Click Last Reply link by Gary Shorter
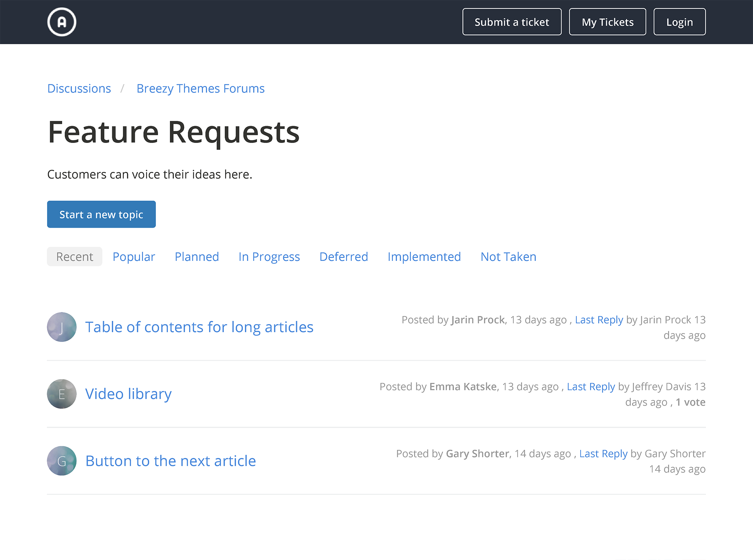753x560 pixels. [603, 453]
